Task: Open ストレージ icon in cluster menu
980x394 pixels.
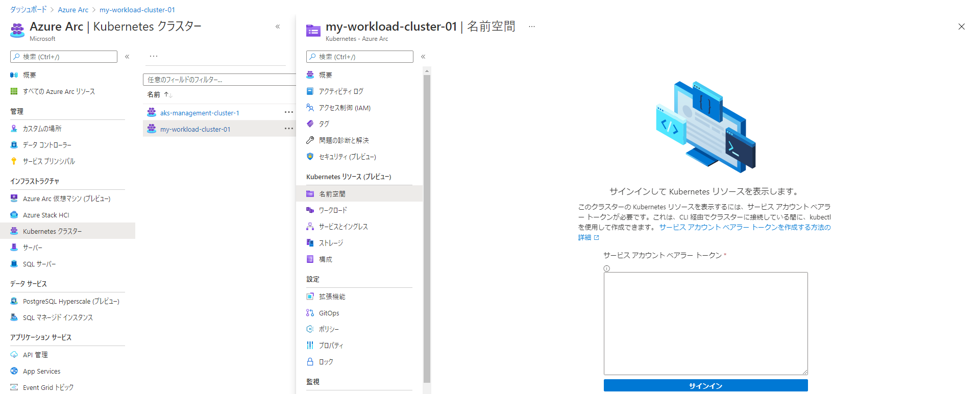Action: pos(310,243)
